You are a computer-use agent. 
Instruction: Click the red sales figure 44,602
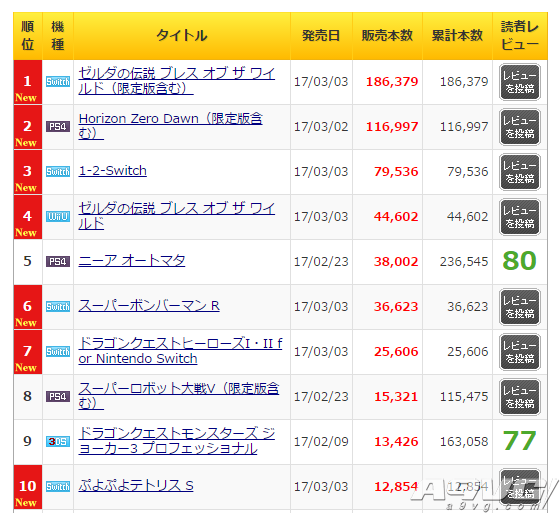396,217
